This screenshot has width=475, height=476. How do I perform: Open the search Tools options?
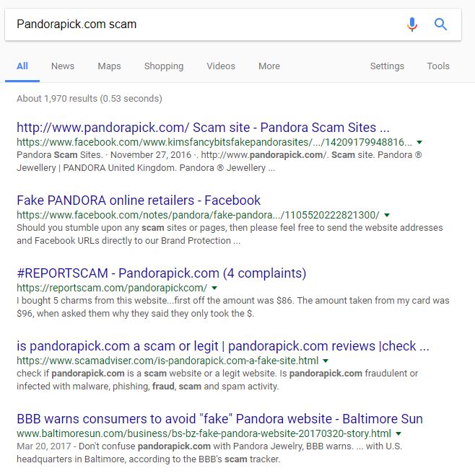(x=438, y=66)
